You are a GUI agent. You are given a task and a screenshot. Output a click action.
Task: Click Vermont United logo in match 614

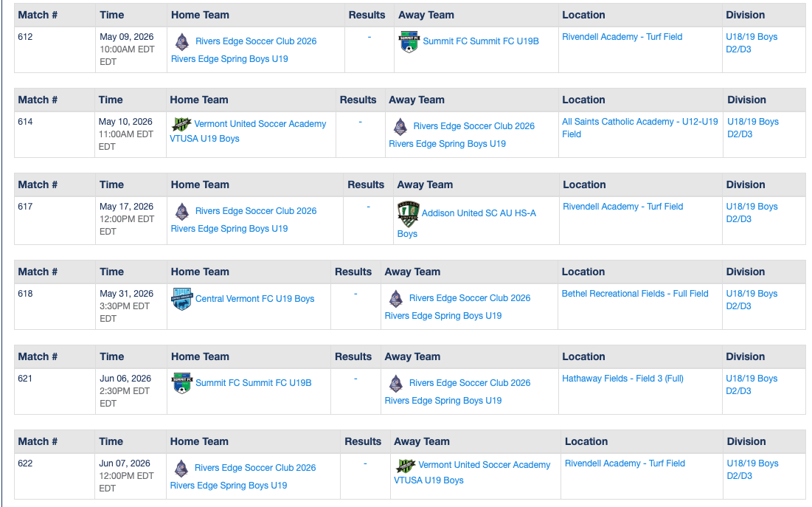point(181,124)
